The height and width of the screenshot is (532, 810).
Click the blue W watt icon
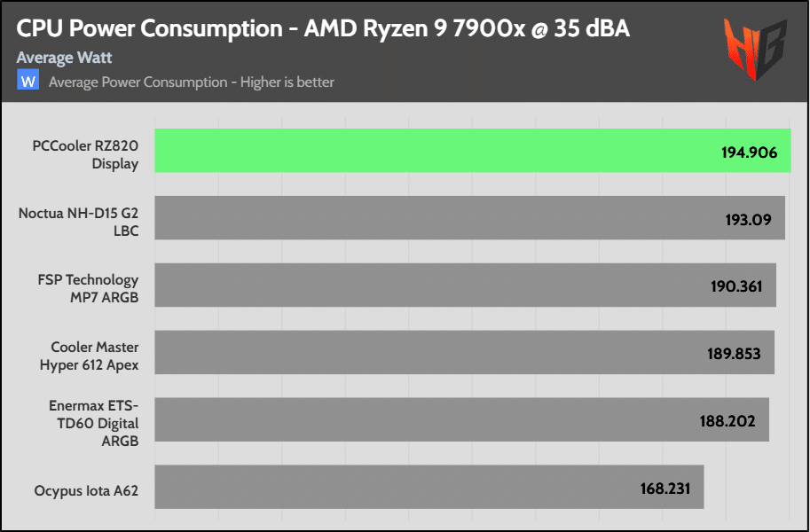(x=28, y=82)
